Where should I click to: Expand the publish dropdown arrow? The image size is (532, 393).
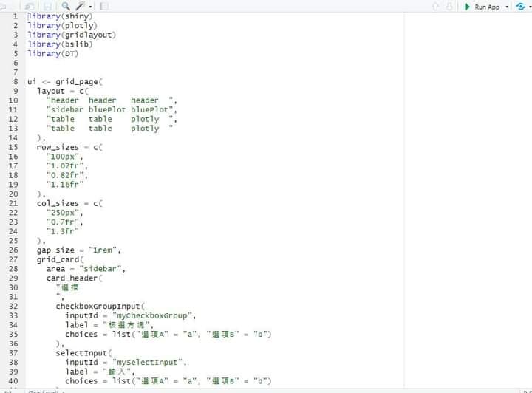[x=528, y=7]
